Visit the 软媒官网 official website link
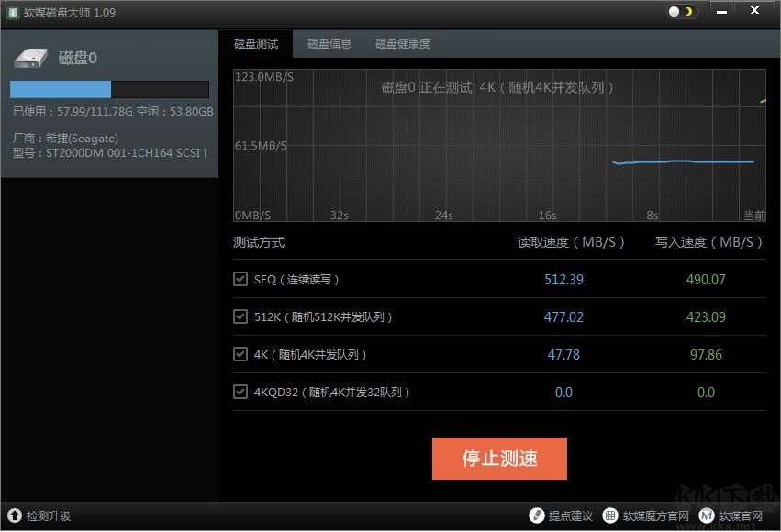Viewport: 781px width, 532px height. click(x=740, y=515)
